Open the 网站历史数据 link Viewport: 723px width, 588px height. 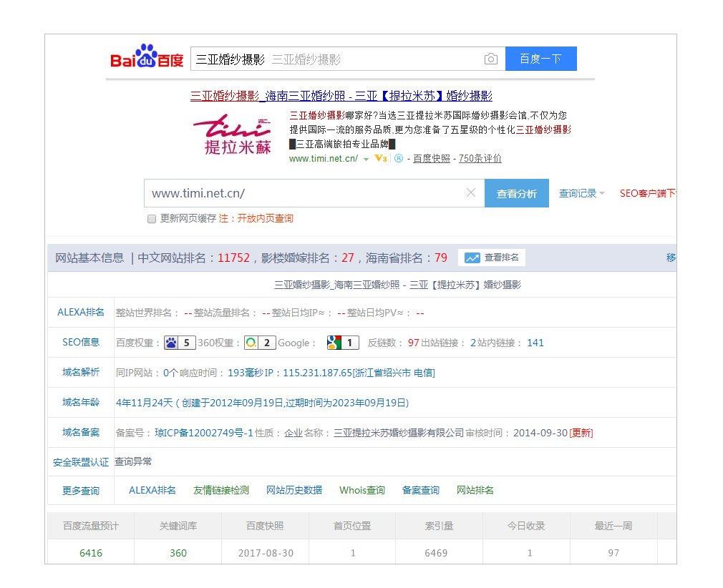[294, 490]
